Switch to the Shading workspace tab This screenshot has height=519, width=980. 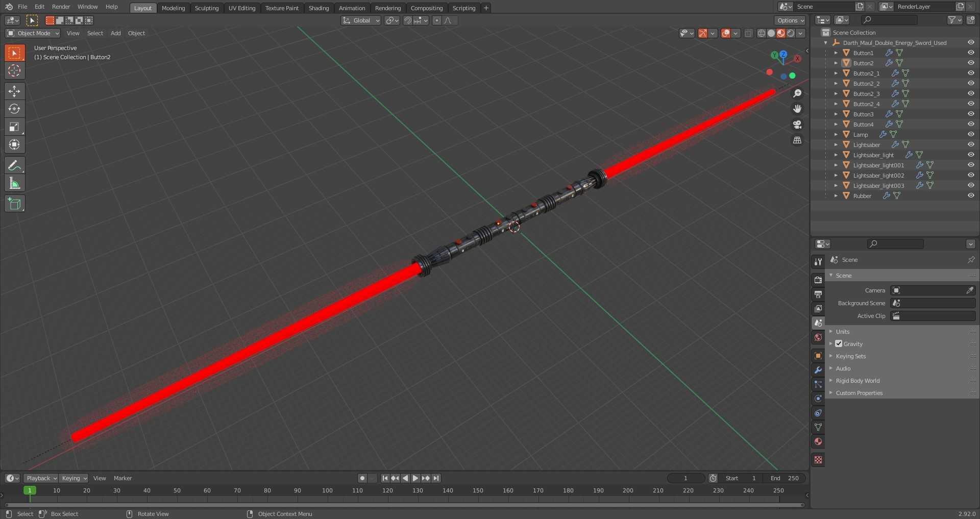click(318, 8)
